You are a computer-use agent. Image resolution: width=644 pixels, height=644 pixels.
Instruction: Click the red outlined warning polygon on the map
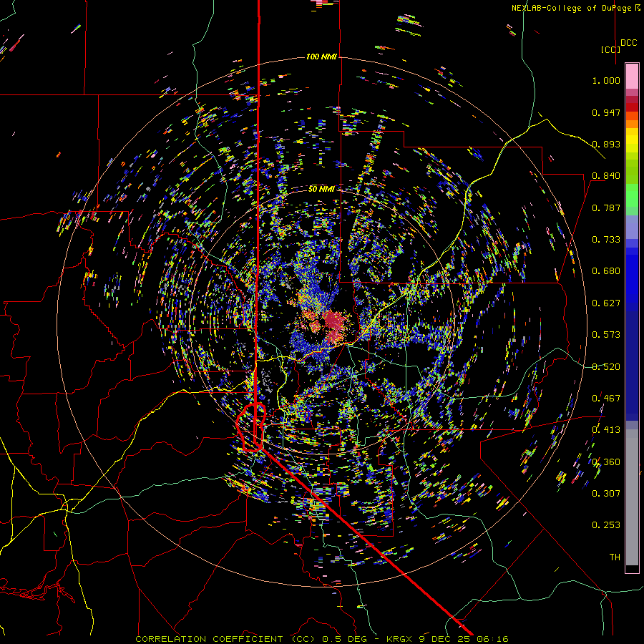pos(251,428)
